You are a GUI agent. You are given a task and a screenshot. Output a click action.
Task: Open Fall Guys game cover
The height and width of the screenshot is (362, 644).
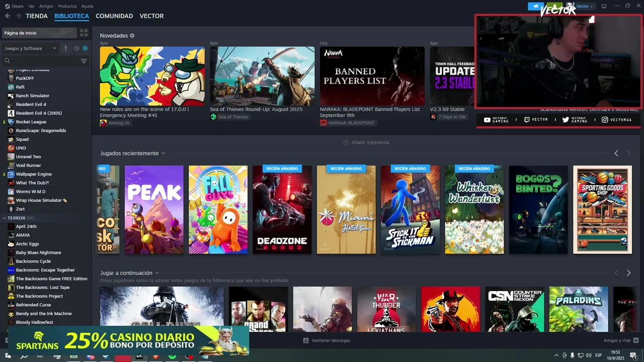tap(218, 210)
